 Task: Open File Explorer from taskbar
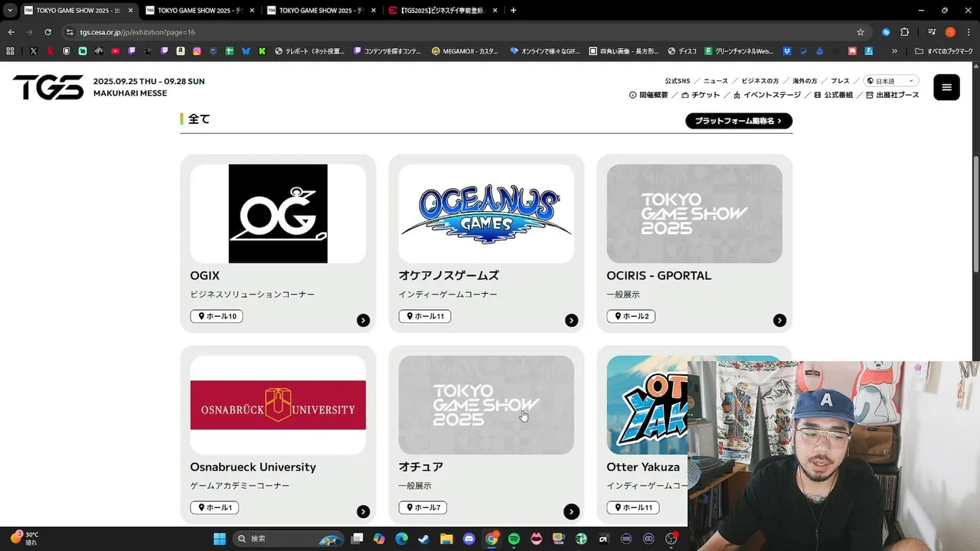pos(446,539)
